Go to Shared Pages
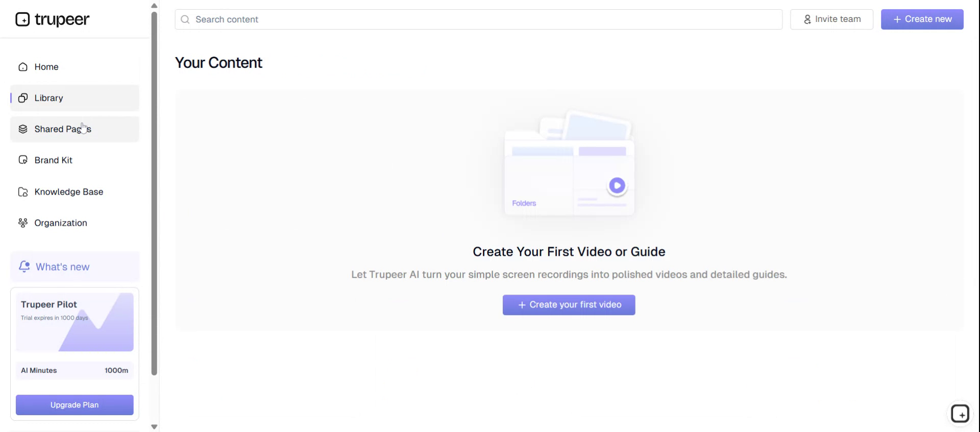This screenshot has height=432, width=980. click(75, 129)
